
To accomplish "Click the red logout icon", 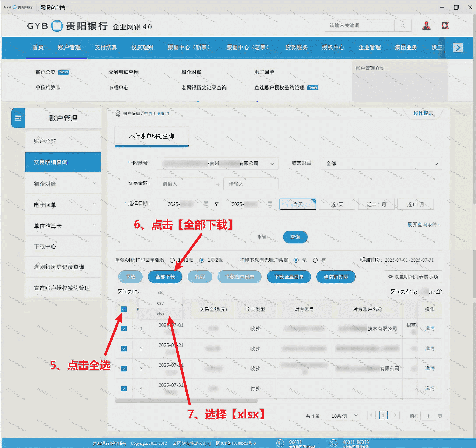I will [445, 26].
